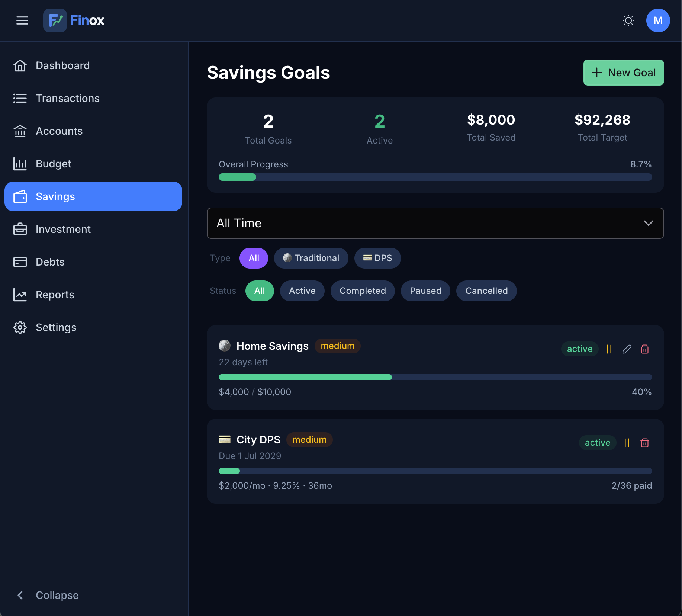Viewport: 682px width, 616px height.
Task: Open the M user avatar menu
Action: pyautogui.click(x=658, y=20)
